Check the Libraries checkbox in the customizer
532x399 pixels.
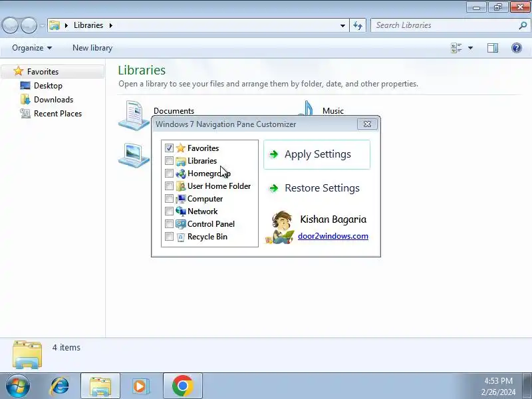169,160
